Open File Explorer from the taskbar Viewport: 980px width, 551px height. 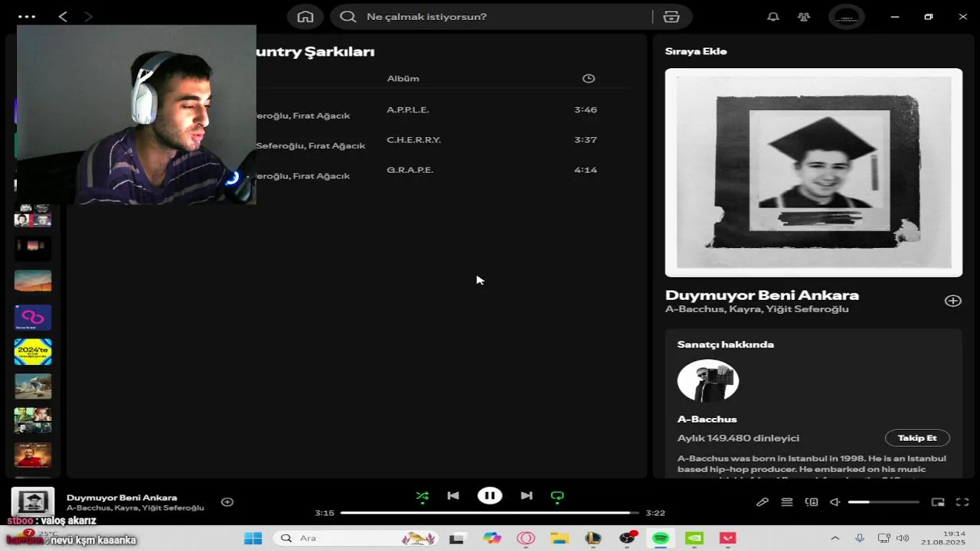(559, 538)
